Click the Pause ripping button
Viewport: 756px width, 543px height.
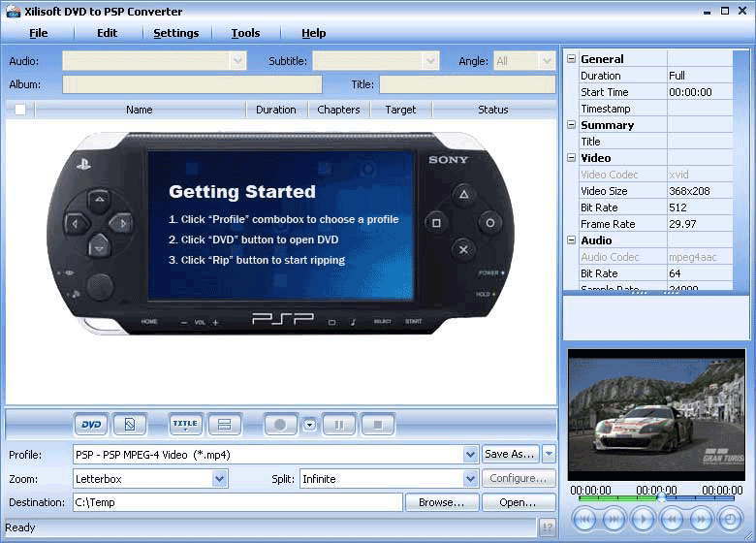click(339, 424)
